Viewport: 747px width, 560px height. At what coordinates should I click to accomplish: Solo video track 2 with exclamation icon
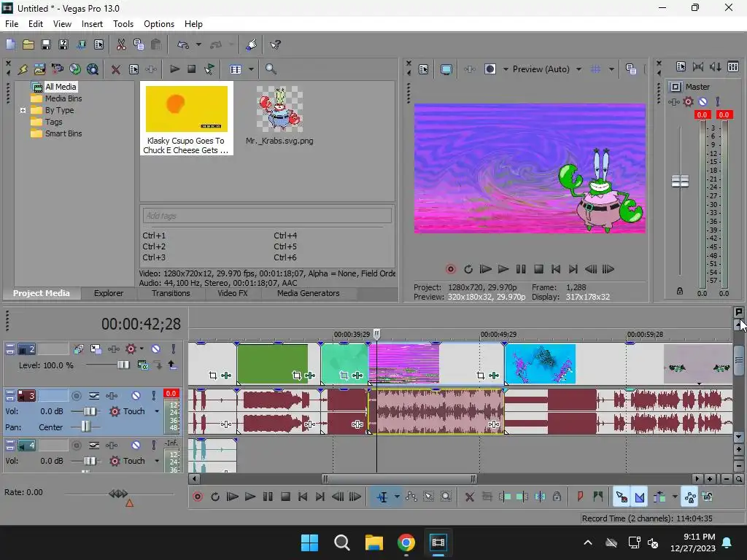point(174,349)
